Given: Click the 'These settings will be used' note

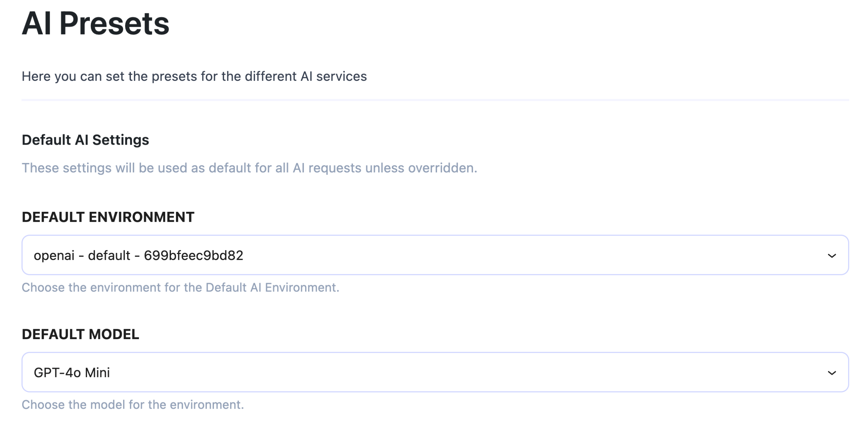Looking at the screenshot, I should [249, 168].
